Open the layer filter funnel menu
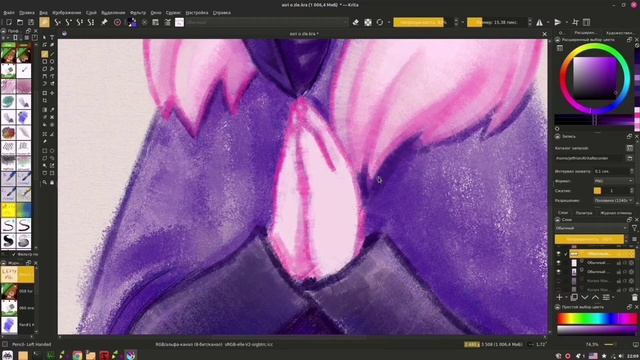Screen dimensions: 640x360 click(x=634, y=228)
